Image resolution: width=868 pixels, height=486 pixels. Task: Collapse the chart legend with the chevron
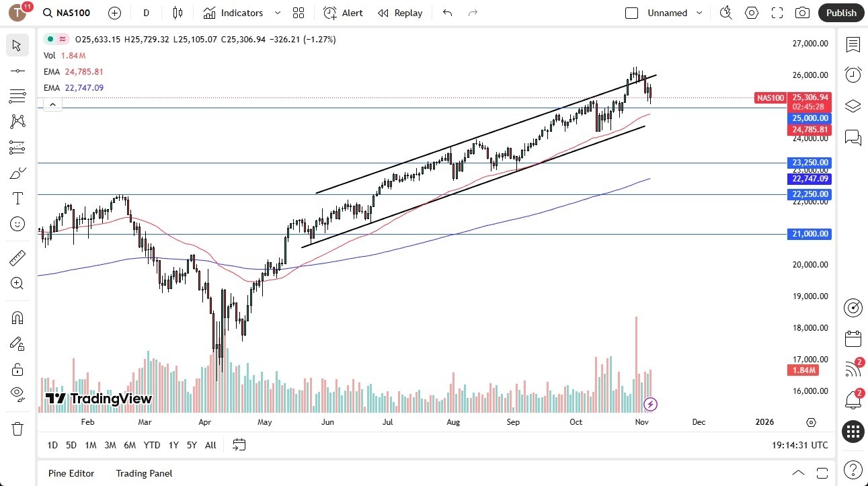[x=52, y=104]
